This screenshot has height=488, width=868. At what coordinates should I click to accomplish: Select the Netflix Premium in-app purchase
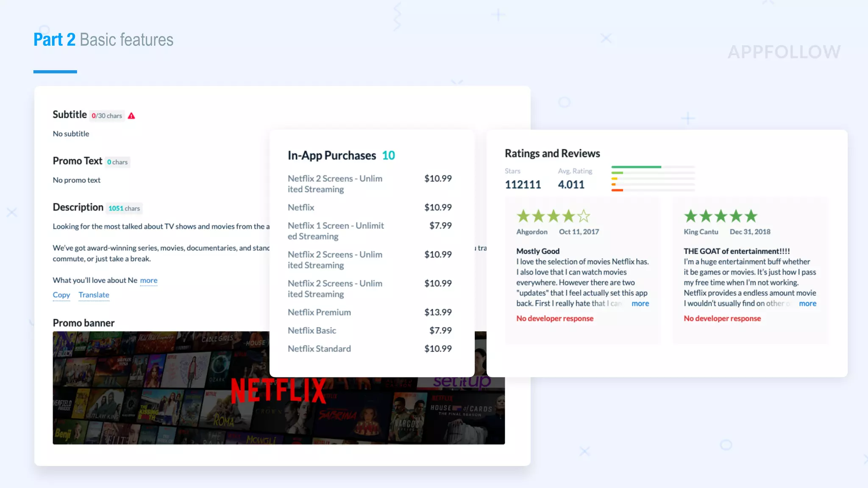(x=319, y=312)
